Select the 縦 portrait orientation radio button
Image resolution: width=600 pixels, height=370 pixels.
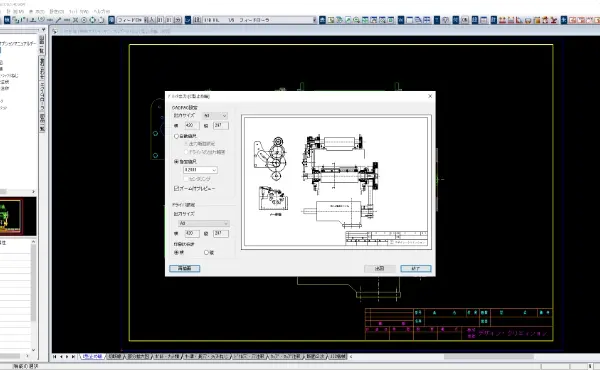click(x=206, y=253)
